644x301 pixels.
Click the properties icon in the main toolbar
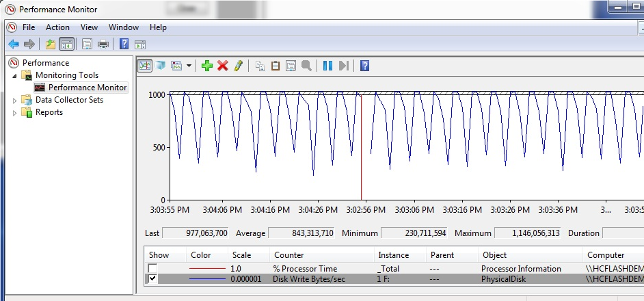point(87,44)
